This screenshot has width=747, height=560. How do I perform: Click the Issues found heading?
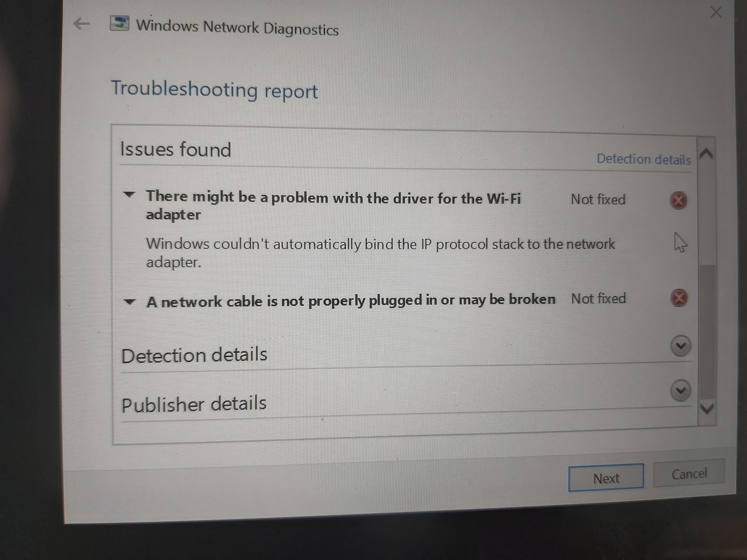pyautogui.click(x=176, y=149)
